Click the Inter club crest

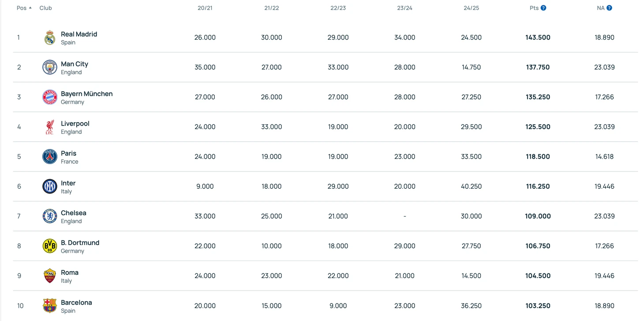[50, 187]
